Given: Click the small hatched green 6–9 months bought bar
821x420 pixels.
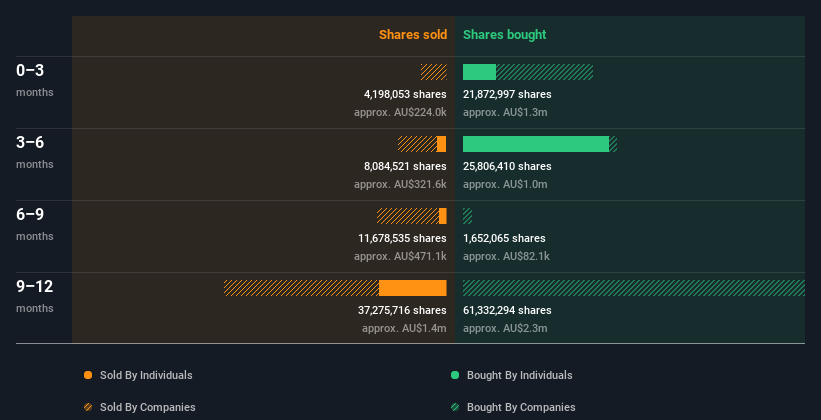Looking at the screenshot, I should click(468, 216).
